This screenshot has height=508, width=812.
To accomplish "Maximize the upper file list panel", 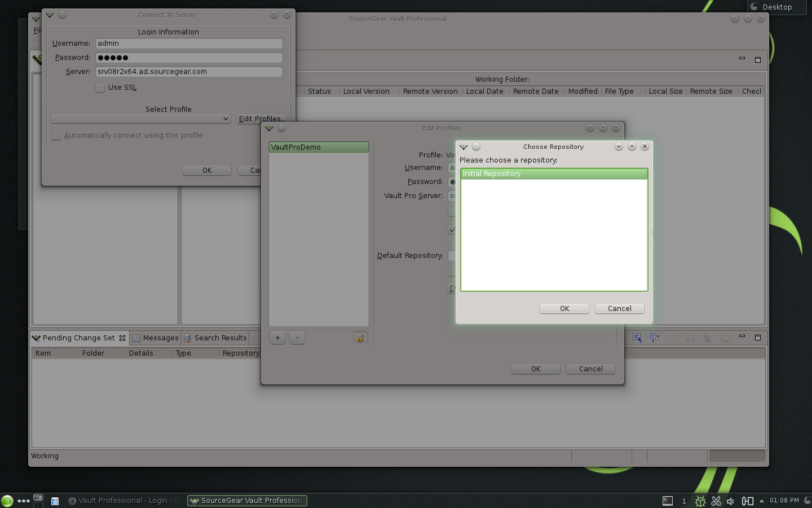I will coord(758,59).
